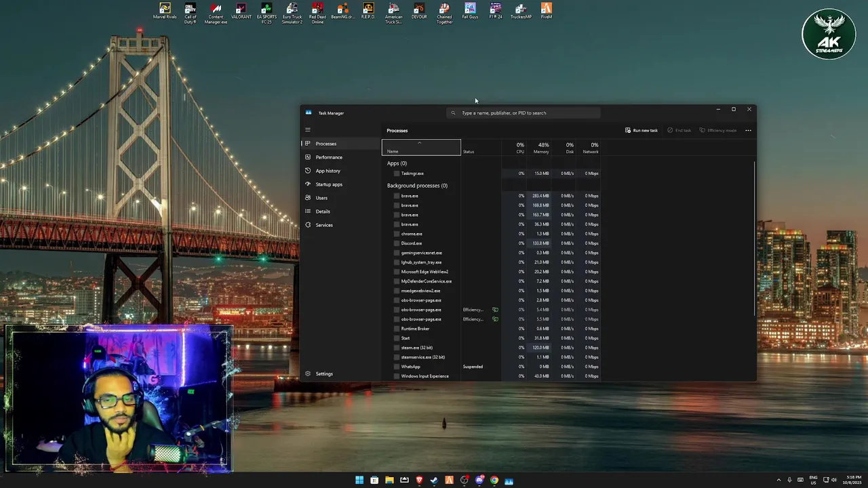The image size is (868, 488).
Task: Open OBS Studio from the taskbar
Action: [x=465, y=481]
